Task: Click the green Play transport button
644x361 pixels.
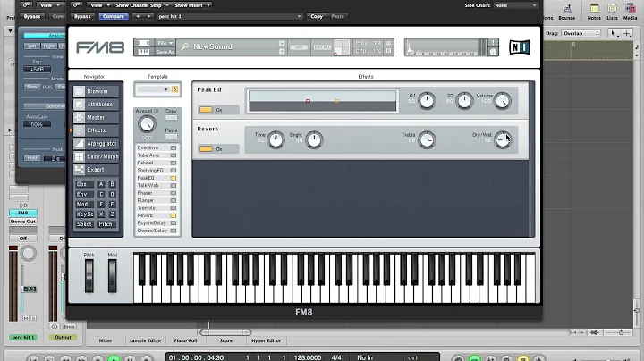Action: [114, 358]
